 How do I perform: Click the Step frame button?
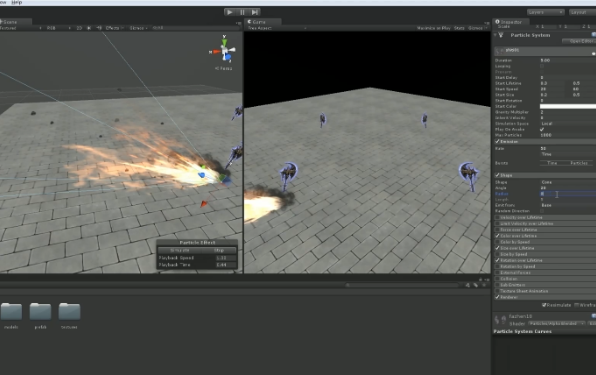click(254, 12)
